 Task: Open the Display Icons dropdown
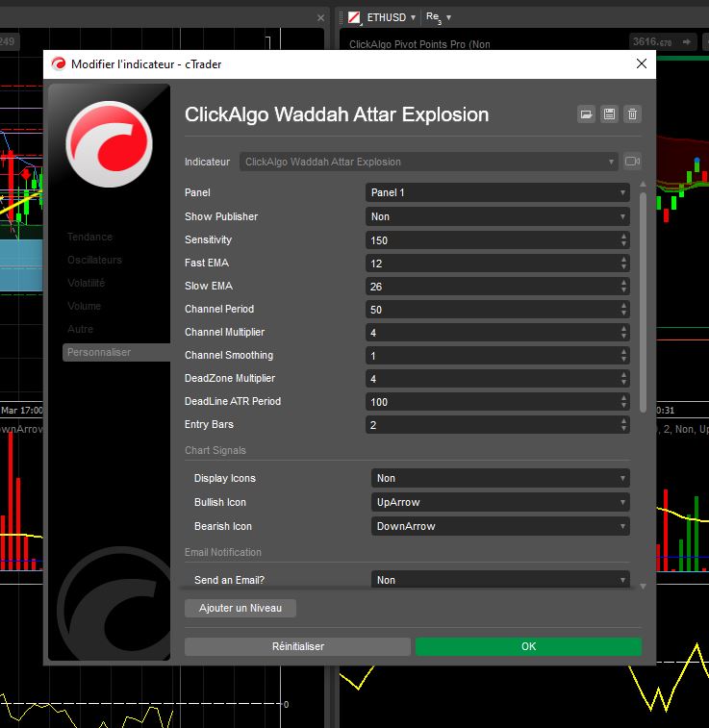[500, 478]
